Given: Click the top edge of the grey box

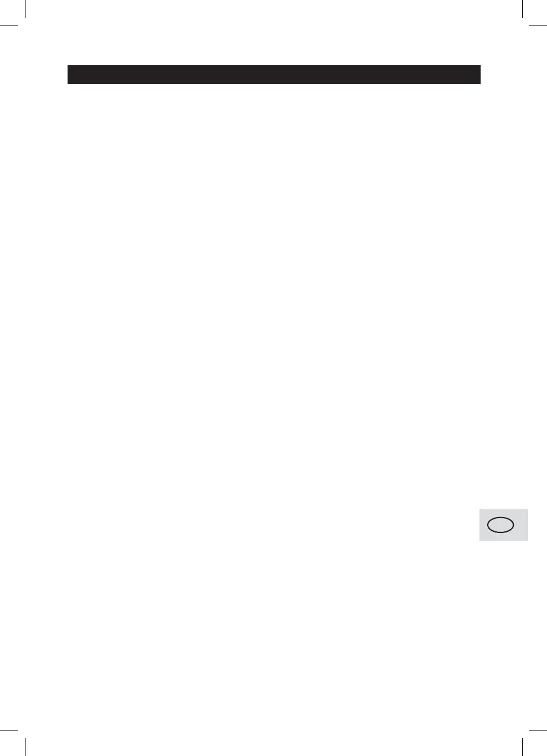Looking at the screenshot, I should click(x=504, y=509).
